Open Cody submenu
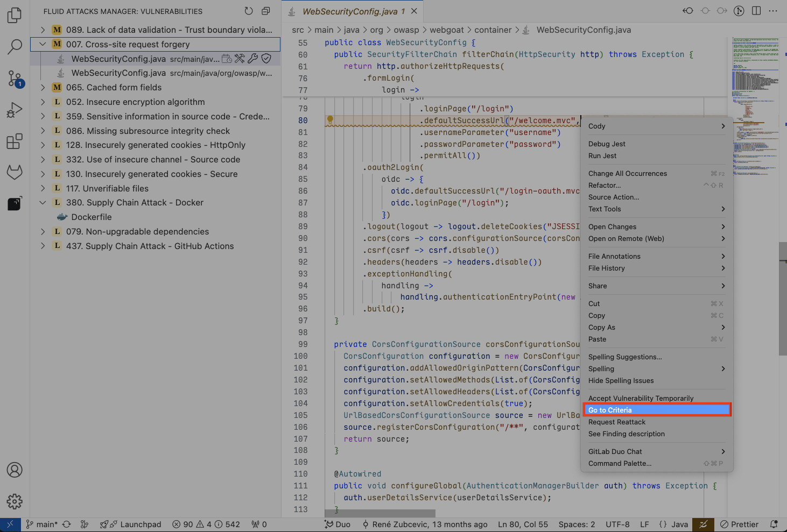Image resolution: width=787 pixels, height=532 pixels. pyautogui.click(x=657, y=126)
